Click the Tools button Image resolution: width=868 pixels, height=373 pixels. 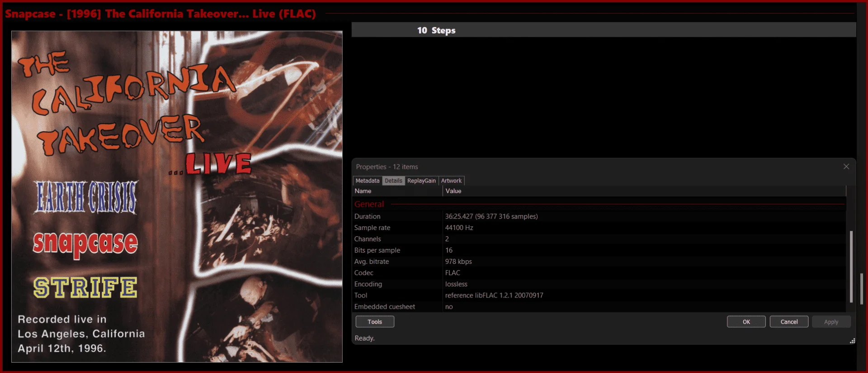pyautogui.click(x=375, y=322)
